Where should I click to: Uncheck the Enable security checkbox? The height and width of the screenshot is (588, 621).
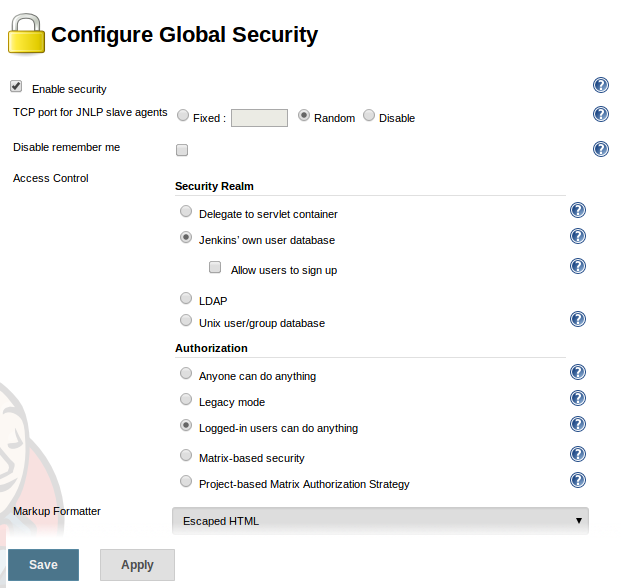click(x=16, y=86)
